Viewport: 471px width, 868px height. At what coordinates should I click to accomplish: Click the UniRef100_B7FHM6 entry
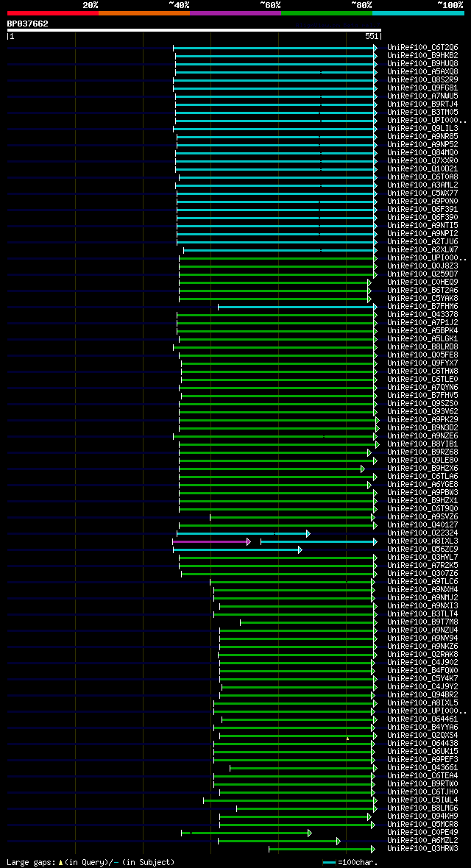422,306
